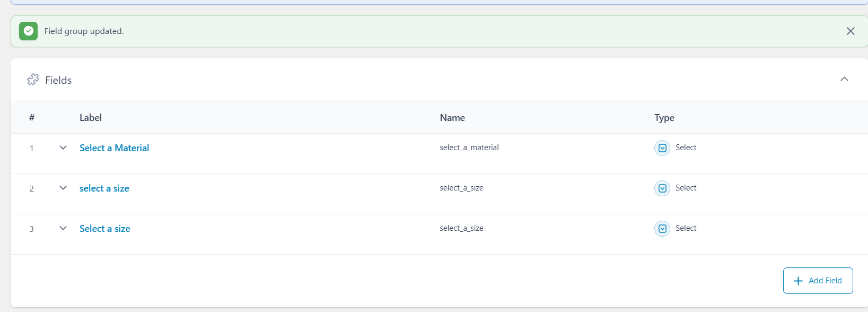Open the 'Select a Material' field label
This screenshot has height=312, width=868.
tap(114, 148)
